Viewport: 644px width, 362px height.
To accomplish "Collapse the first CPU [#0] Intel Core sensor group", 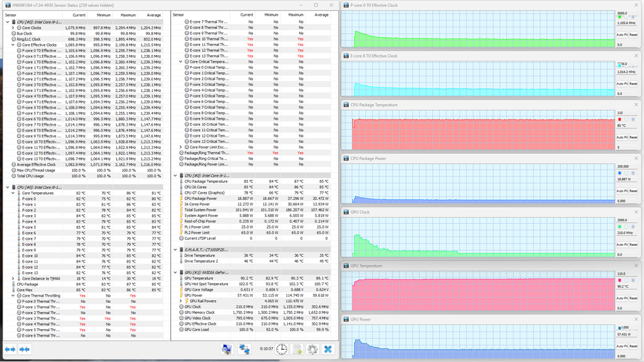I will click(8, 22).
